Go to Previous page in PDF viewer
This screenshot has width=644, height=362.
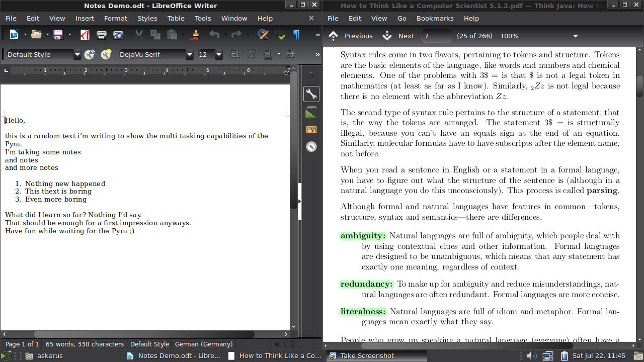pyautogui.click(x=351, y=36)
